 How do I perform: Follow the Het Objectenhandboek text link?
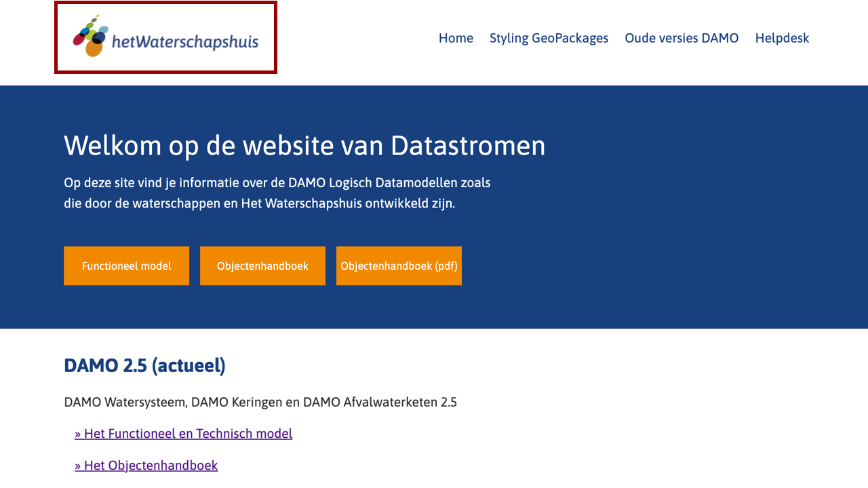click(x=151, y=466)
